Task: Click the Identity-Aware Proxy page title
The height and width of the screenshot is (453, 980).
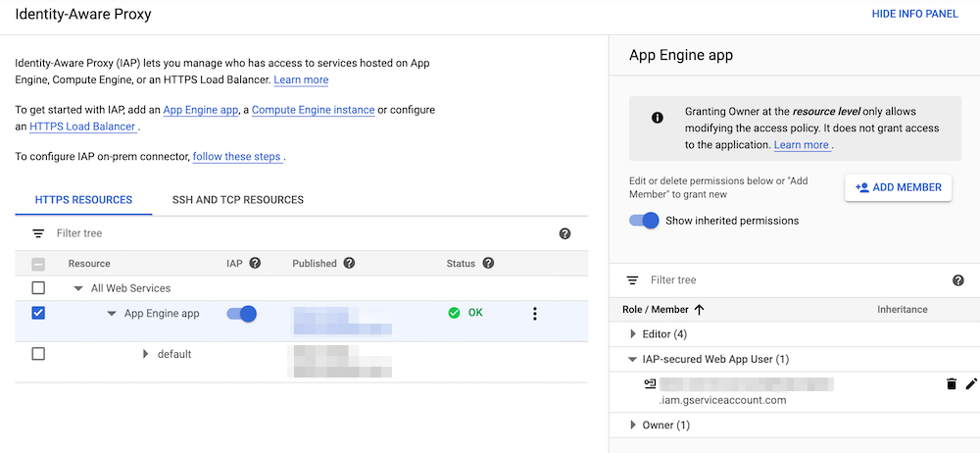Action: (83, 14)
